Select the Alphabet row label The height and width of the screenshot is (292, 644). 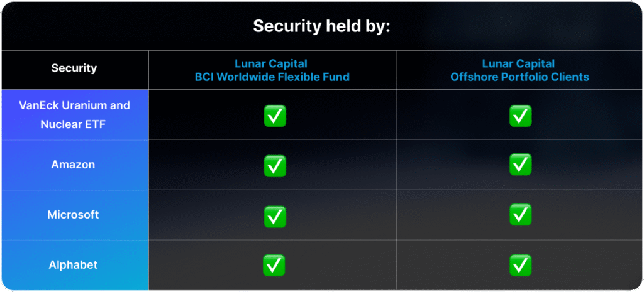[73, 265]
